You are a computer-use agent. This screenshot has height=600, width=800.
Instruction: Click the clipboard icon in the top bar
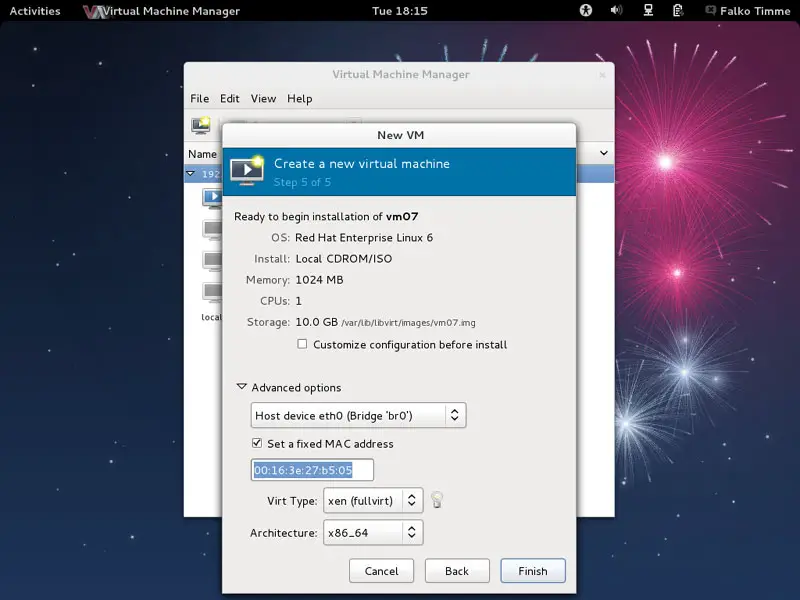coord(678,10)
